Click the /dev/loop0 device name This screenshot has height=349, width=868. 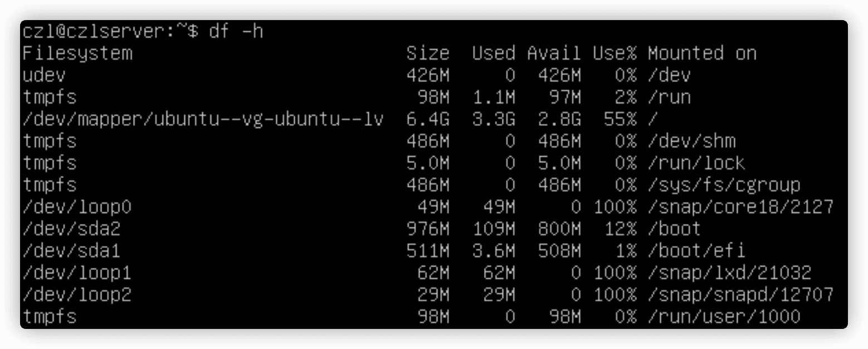[77, 207]
